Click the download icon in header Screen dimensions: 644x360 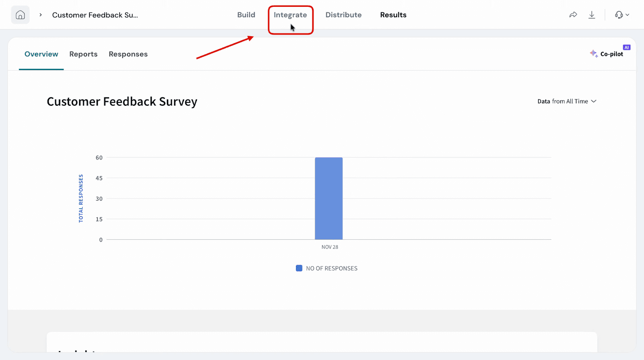tap(592, 15)
